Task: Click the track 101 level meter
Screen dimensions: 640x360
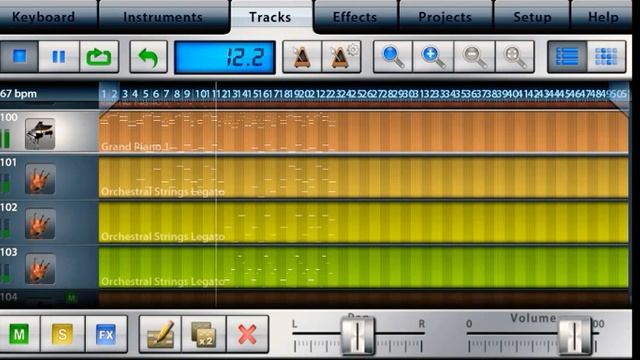Action: click(x=5, y=184)
